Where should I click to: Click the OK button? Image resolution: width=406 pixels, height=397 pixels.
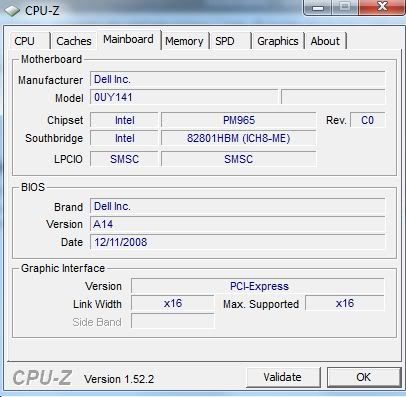(x=364, y=377)
